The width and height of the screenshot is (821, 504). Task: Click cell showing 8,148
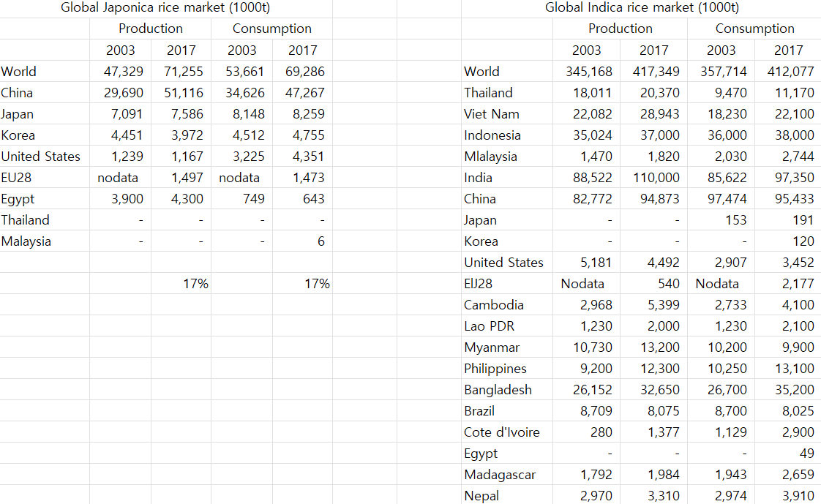pyautogui.click(x=249, y=114)
